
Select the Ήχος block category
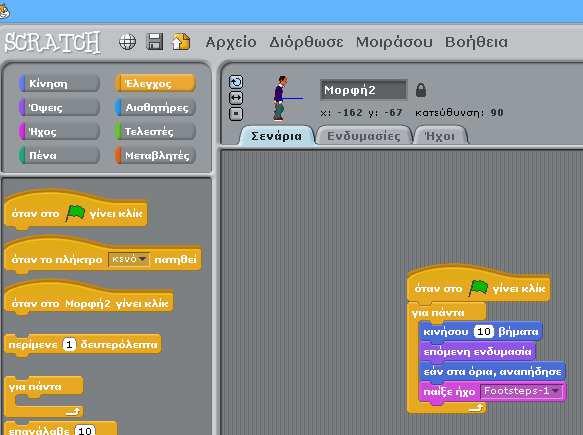click(x=59, y=132)
